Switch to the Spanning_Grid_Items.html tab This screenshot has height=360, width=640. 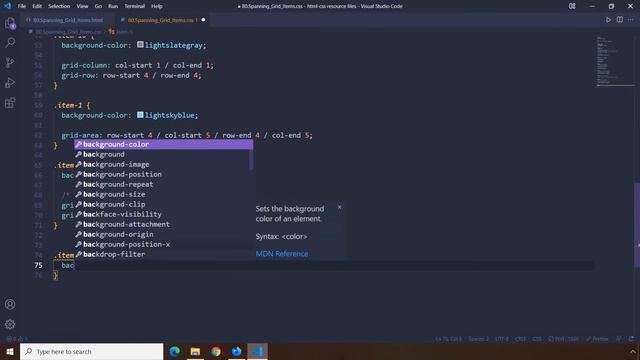point(67,20)
